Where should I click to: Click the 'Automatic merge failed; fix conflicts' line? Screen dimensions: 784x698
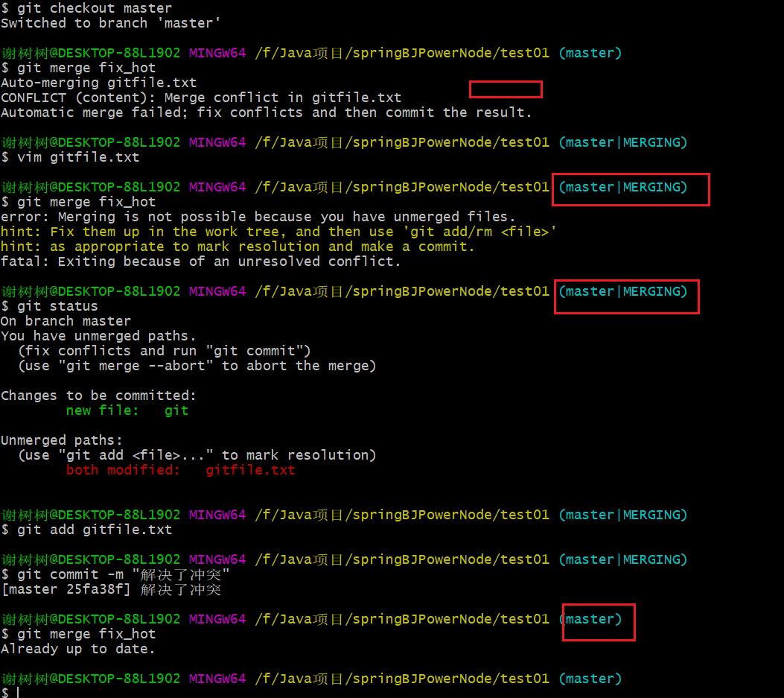click(266, 112)
